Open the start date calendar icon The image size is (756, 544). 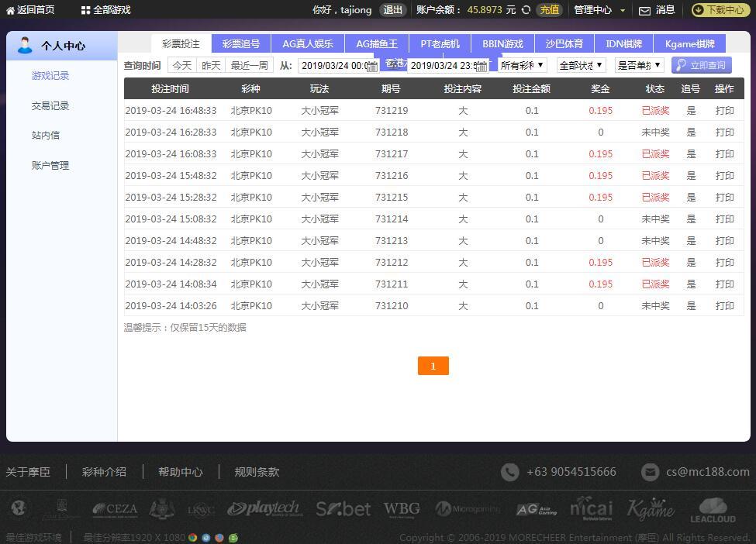pyautogui.click(x=372, y=67)
